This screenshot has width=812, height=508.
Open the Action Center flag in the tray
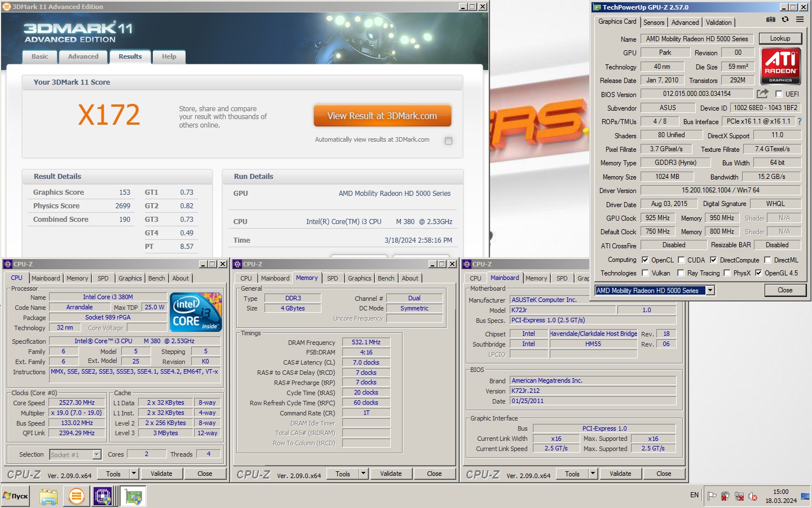[712, 496]
